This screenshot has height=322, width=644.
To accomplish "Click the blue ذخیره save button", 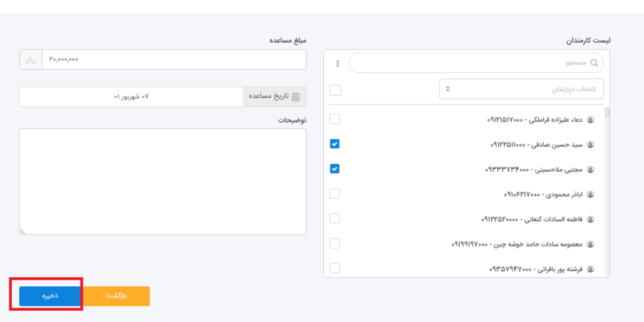I will [50, 296].
